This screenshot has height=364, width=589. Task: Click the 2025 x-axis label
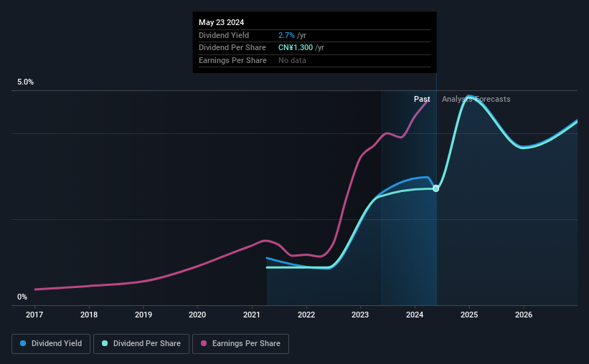coord(469,315)
